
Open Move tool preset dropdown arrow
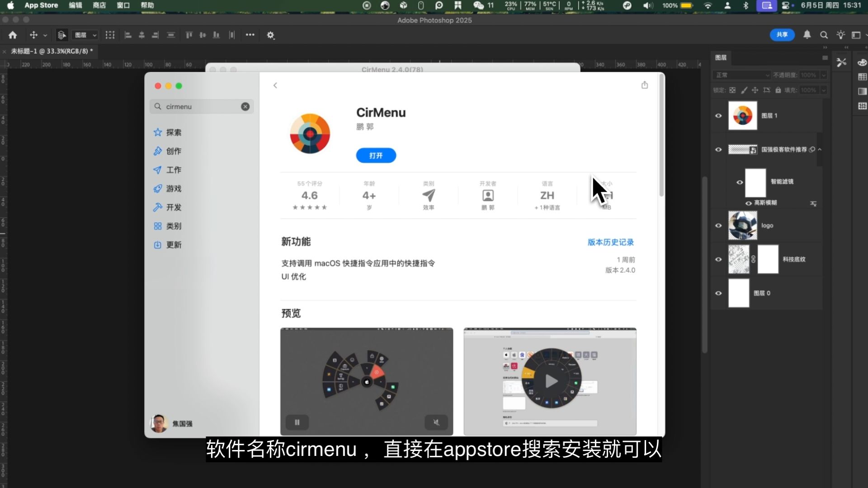tap(45, 35)
